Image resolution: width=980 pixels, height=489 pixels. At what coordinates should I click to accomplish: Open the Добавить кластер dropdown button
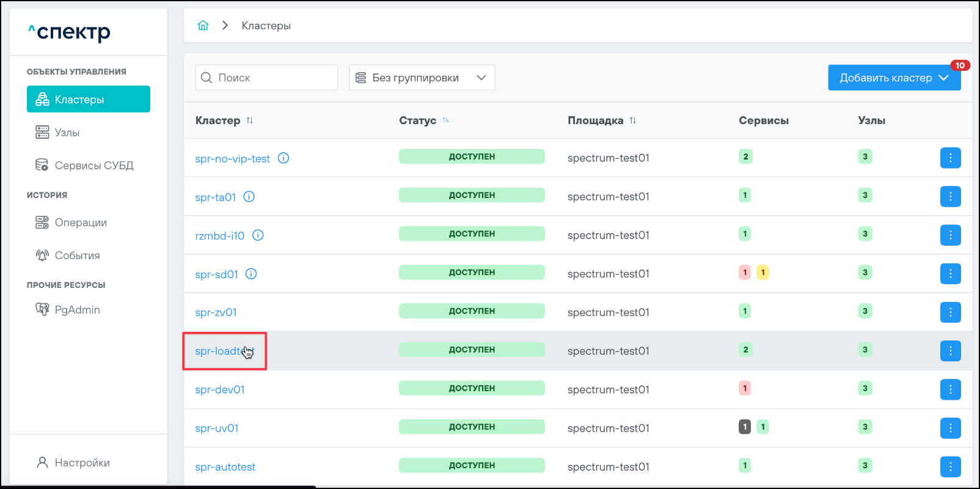point(894,78)
